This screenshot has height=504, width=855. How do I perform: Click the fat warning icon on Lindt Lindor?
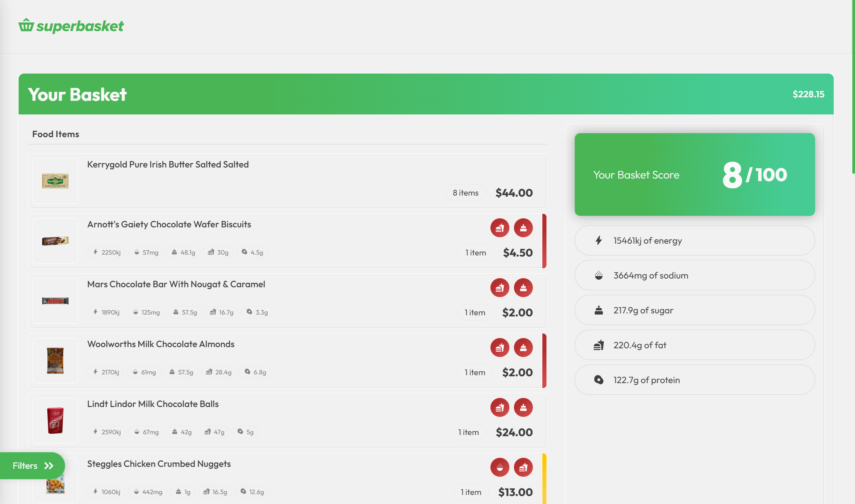(x=500, y=407)
